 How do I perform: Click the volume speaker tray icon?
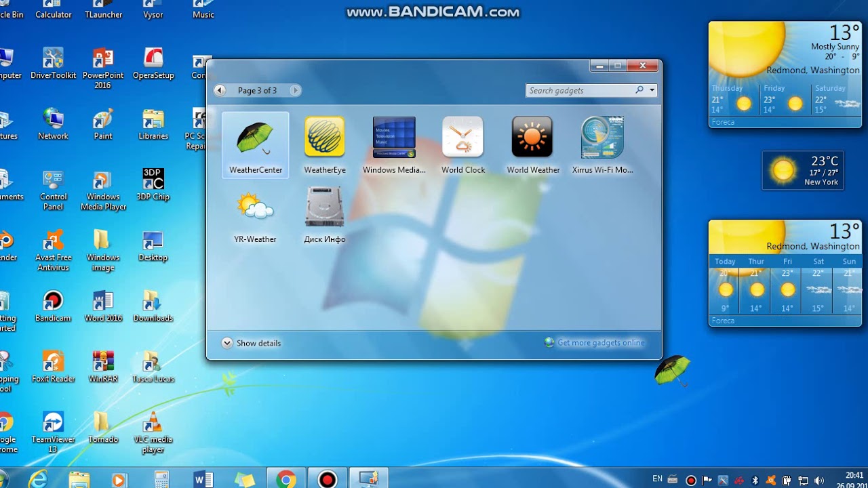tap(818, 481)
